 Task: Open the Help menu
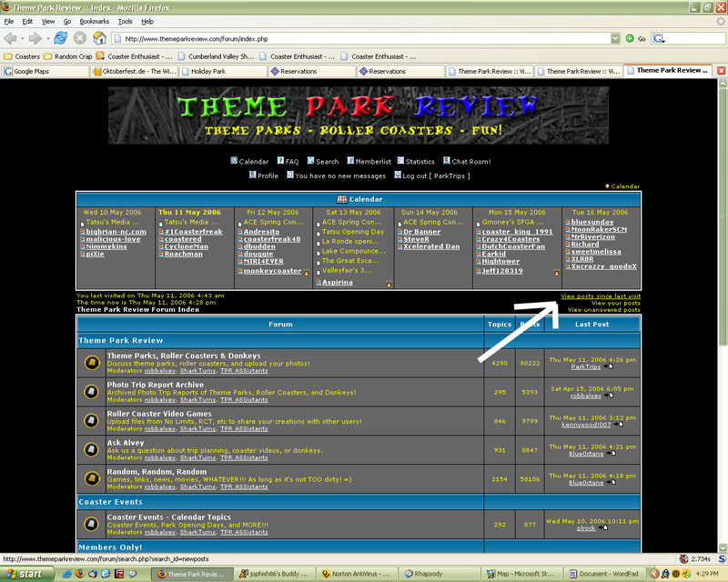pyautogui.click(x=147, y=21)
